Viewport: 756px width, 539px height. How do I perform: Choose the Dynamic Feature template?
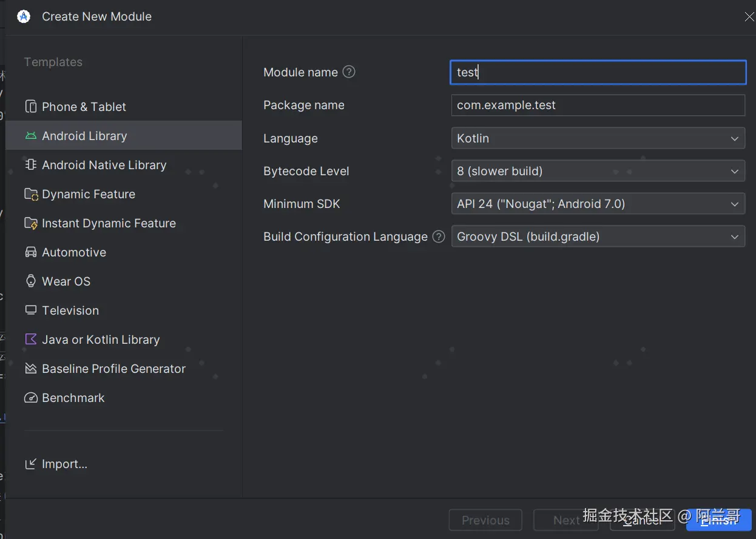(124, 194)
